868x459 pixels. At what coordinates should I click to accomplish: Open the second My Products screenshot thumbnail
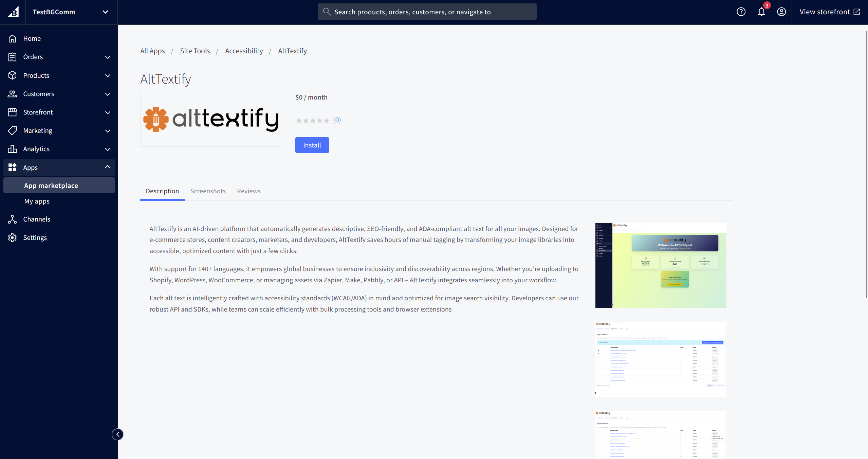661,359
